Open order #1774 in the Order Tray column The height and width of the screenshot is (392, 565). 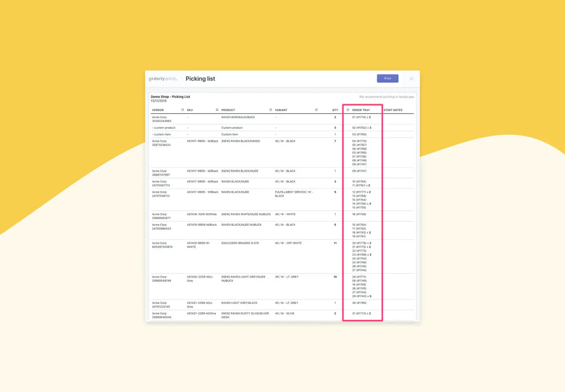(362, 117)
